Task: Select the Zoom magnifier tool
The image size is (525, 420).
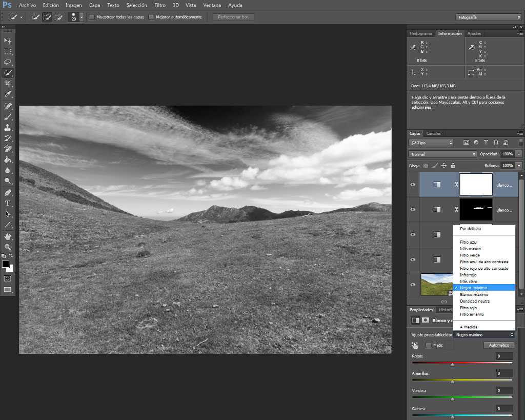Action: (x=7, y=247)
